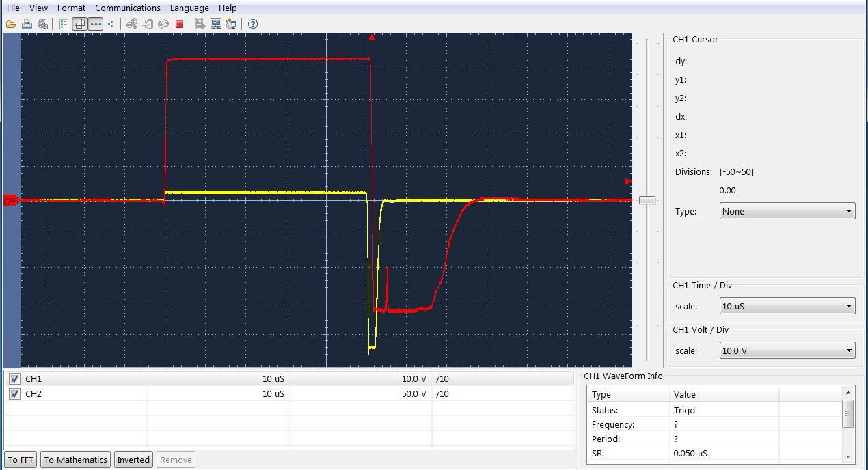The width and height of the screenshot is (868, 470).
Task: Uncheck the CH1 channel checkbox
Action: click(x=15, y=378)
